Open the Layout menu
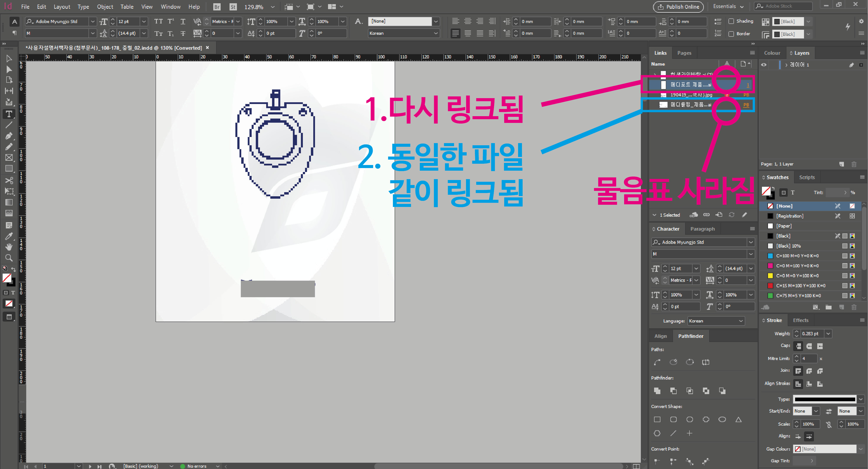Viewport: 868px width, 469px height. [62, 7]
